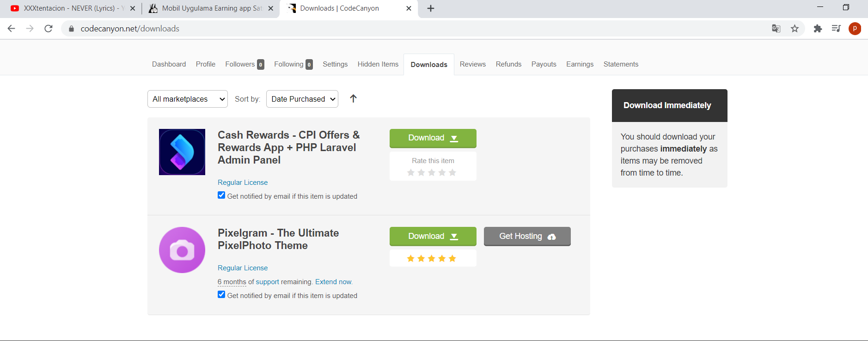Open the media control playlist icon

836,29
